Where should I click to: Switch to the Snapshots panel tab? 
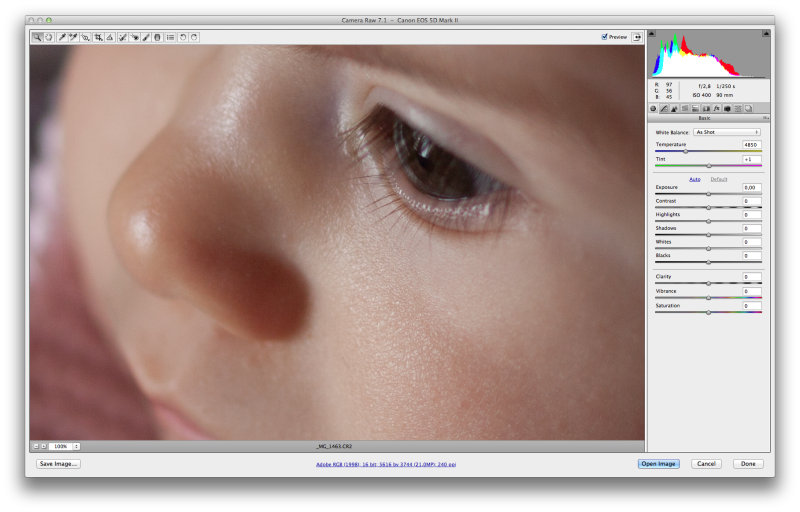tap(748, 108)
